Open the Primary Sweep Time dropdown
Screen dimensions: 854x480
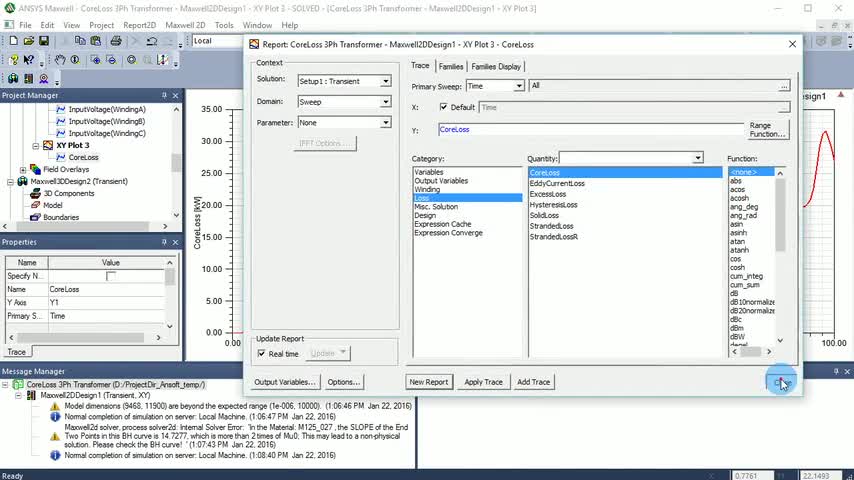(x=519, y=86)
